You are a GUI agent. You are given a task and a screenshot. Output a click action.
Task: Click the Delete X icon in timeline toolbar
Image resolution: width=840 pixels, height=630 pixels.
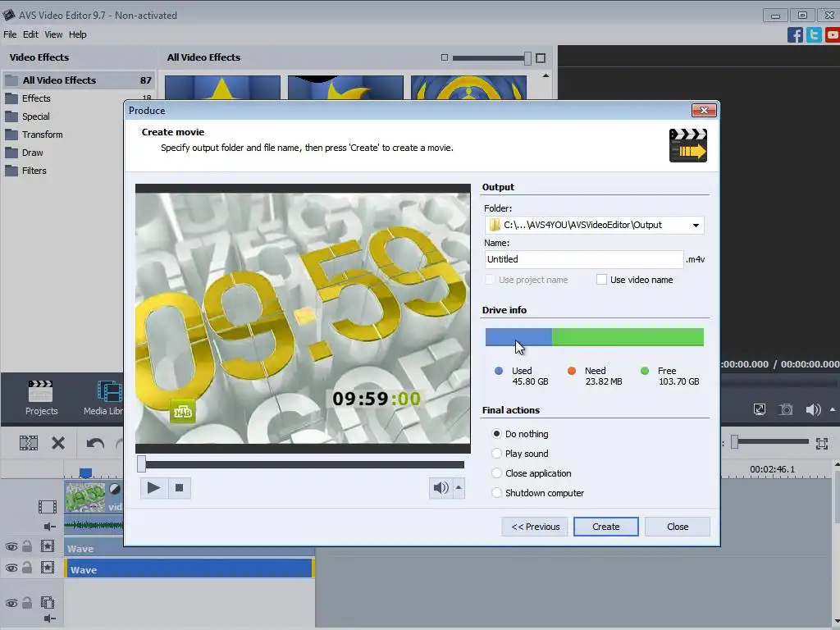coord(58,443)
